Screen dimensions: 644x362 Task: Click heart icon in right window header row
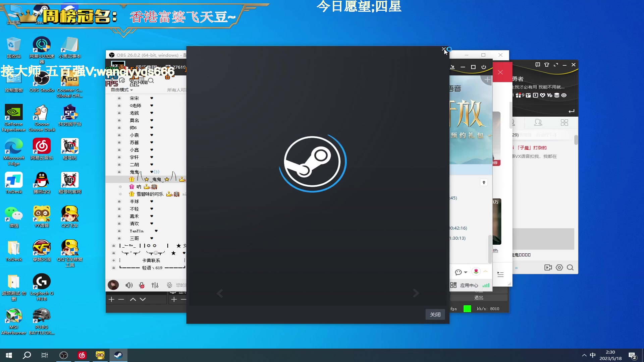click(543, 95)
